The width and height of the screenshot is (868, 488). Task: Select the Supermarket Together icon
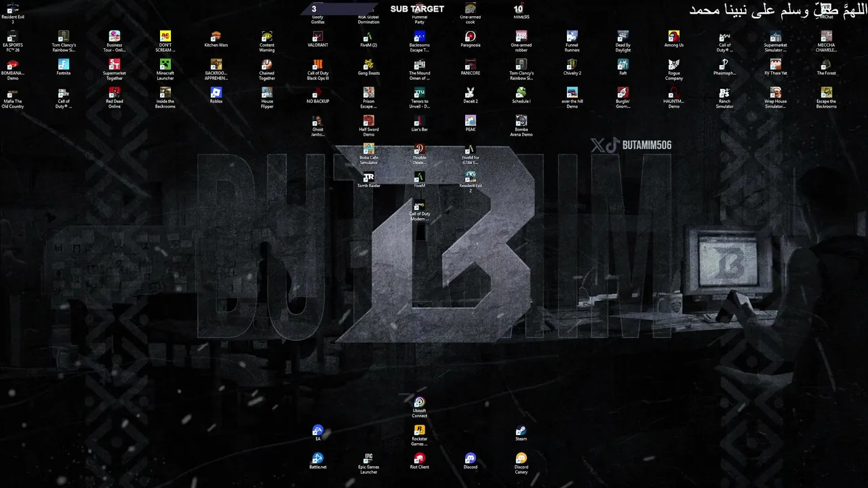coord(115,70)
